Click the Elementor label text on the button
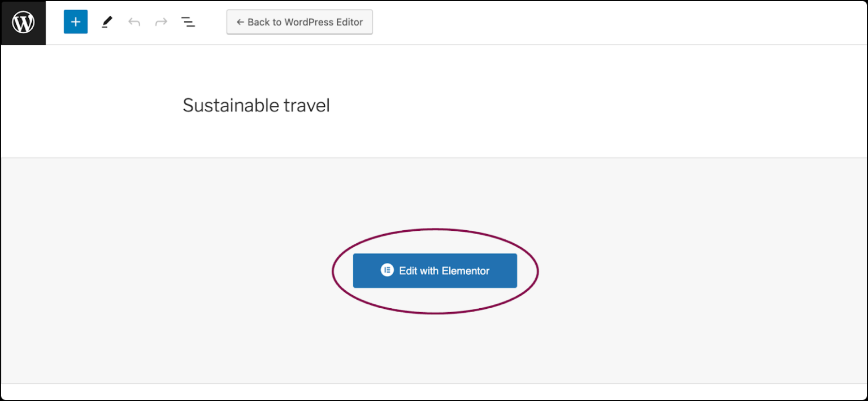The height and width of the screenshot is (401, 868). (x=466, y=271)
